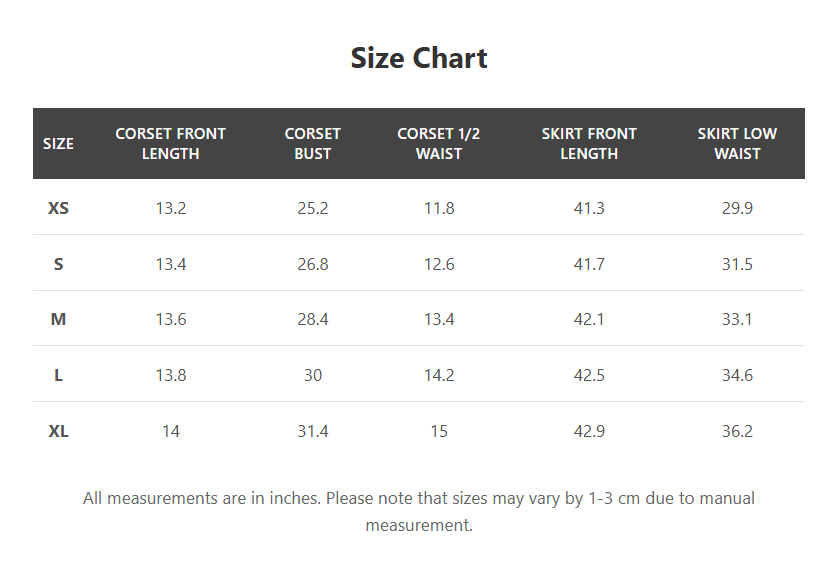This screenshot has height=584, width=836.
Task: Click the XL skirt front length value 42.9
Action: 589,431
